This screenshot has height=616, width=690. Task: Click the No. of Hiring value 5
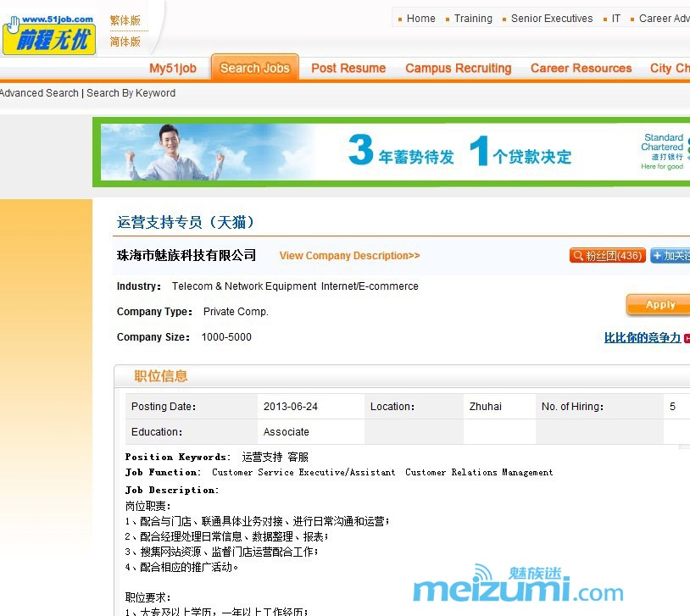pyautogui.click(x=672, y=406)
